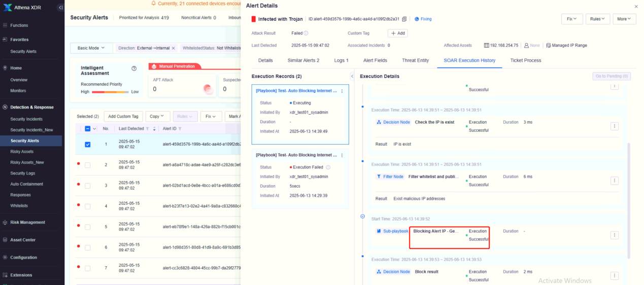Click the Attack Result info icon

[x=307, y=33]
